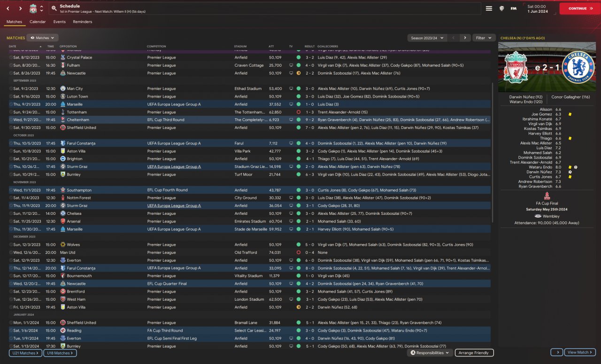Click the Fulham club badge
This screenshot has height=364, width=601.
(63, 65)
